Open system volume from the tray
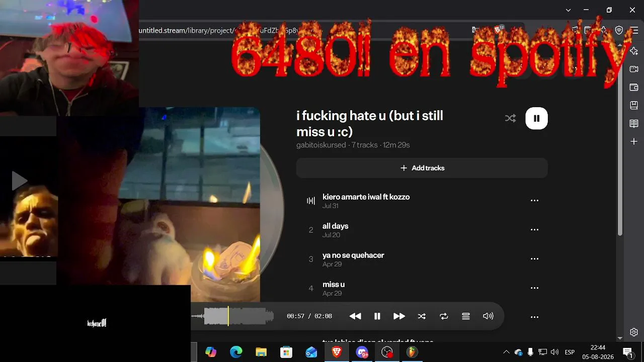This screenshot has width=644, height=362. click(554, 352)
